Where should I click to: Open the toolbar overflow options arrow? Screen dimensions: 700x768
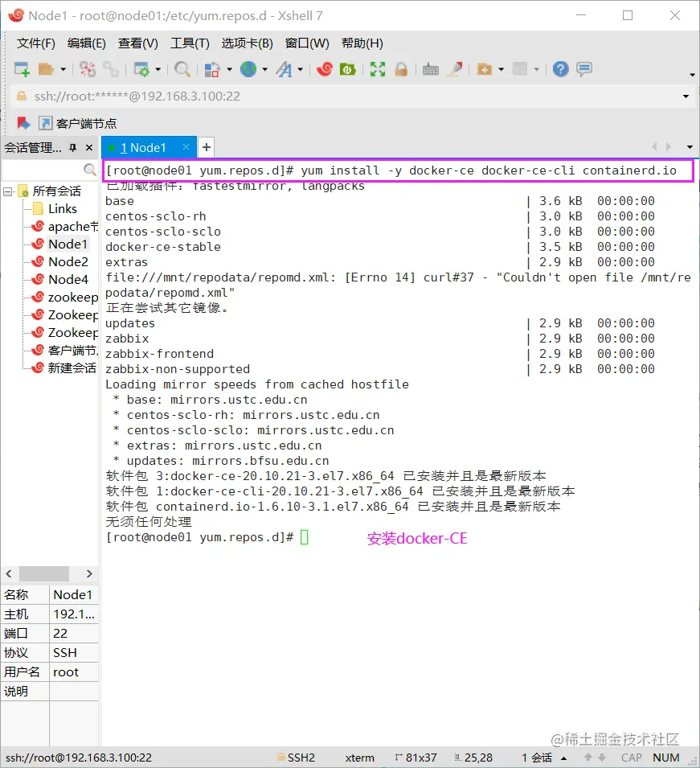tap(692, 75)
